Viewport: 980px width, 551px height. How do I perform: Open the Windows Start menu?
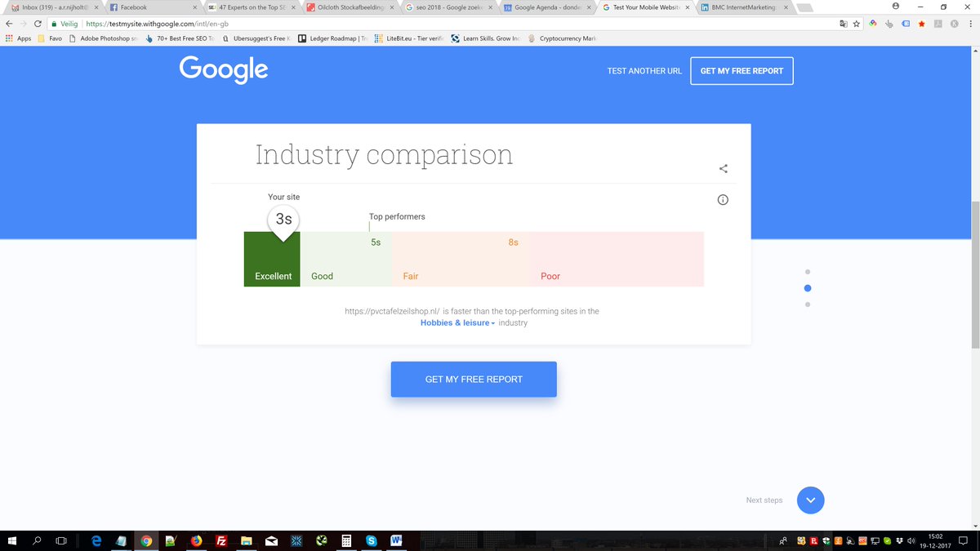[x=11, y=540]
